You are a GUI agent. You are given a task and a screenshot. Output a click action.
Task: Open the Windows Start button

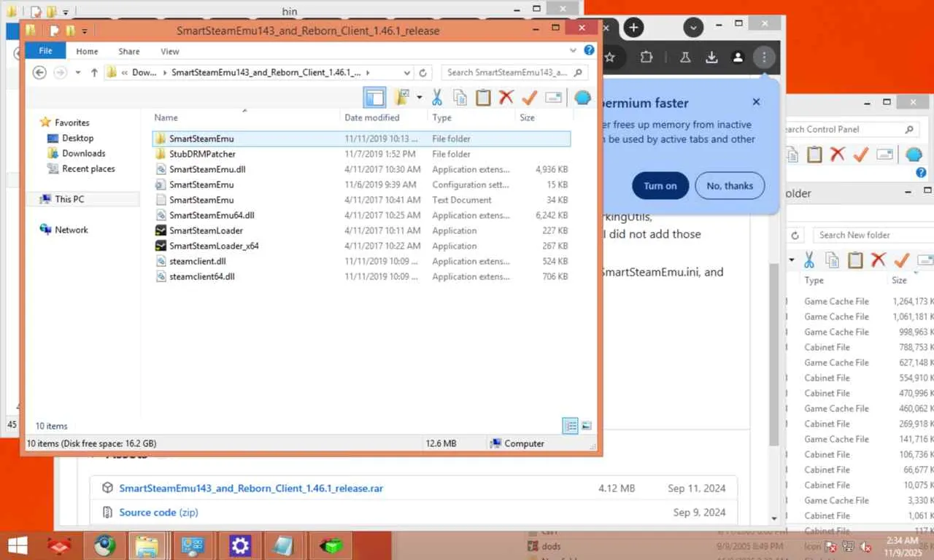click(x=17, y=545)
